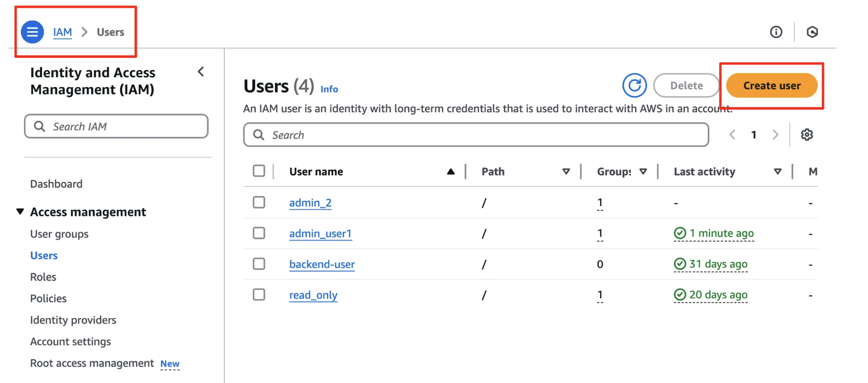
Task: Click the green check icon beside 31 days ago
Action: point(680,264)
